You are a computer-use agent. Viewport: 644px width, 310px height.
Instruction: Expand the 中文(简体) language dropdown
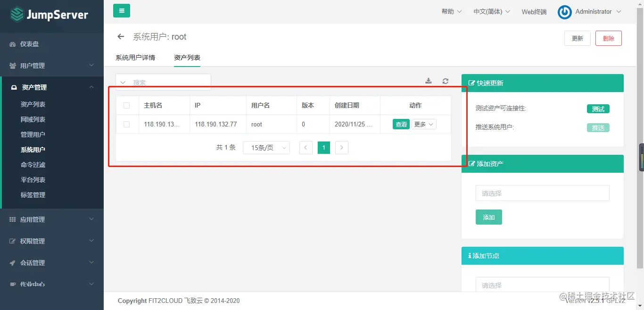(x=491, y=11)
